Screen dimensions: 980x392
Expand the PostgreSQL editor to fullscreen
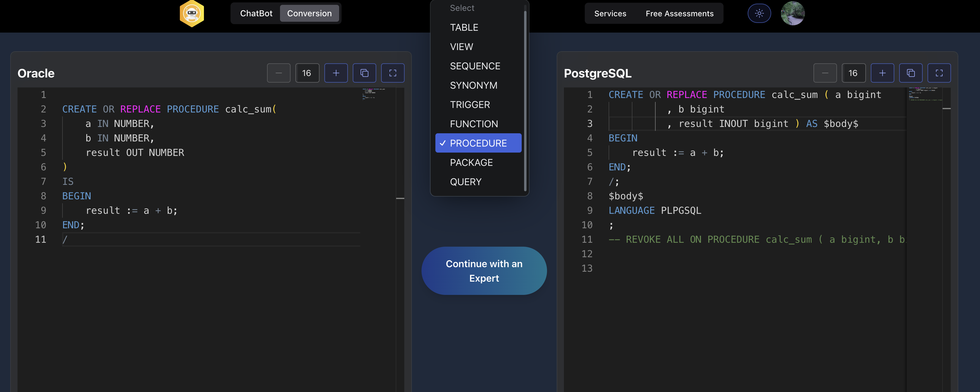(939, 73)
